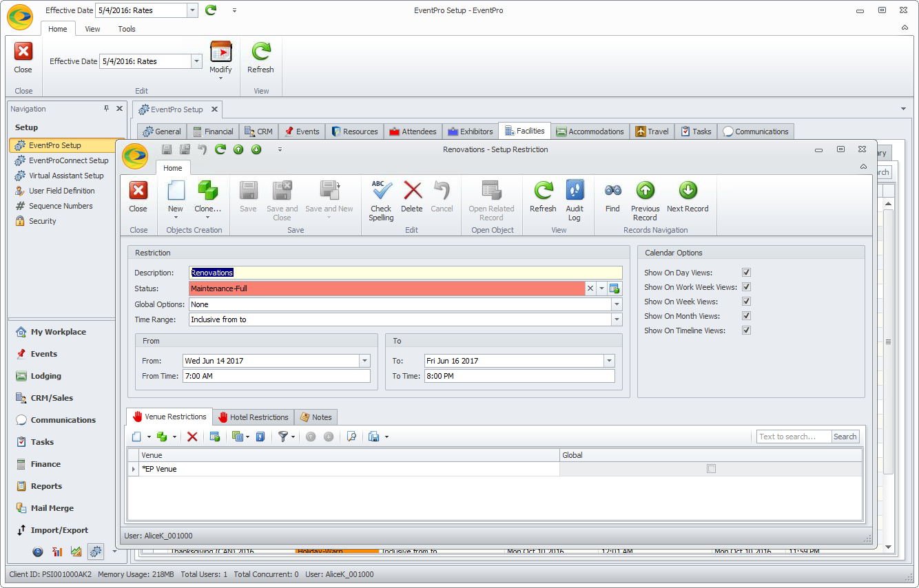The width and height of the screenshot is (919, 588).
Task: Click refresh icon next to Effective Date in title bar
Action: tap(211, 10)
